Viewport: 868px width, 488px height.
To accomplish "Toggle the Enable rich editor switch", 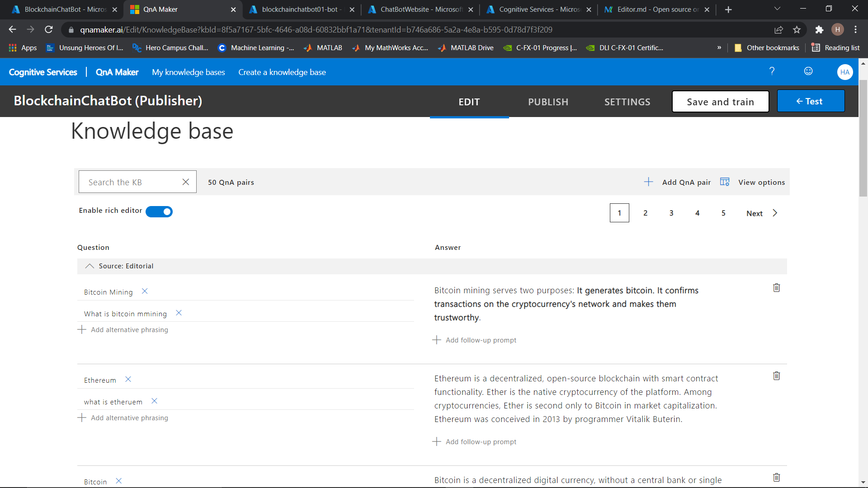I will coord(159,211).
